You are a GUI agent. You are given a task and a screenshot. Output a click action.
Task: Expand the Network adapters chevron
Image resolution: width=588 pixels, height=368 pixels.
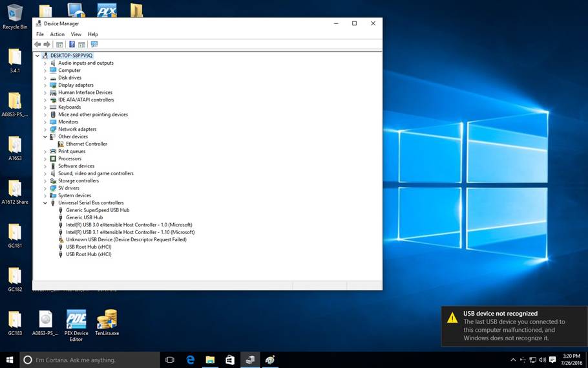click(x=45, y=129)
